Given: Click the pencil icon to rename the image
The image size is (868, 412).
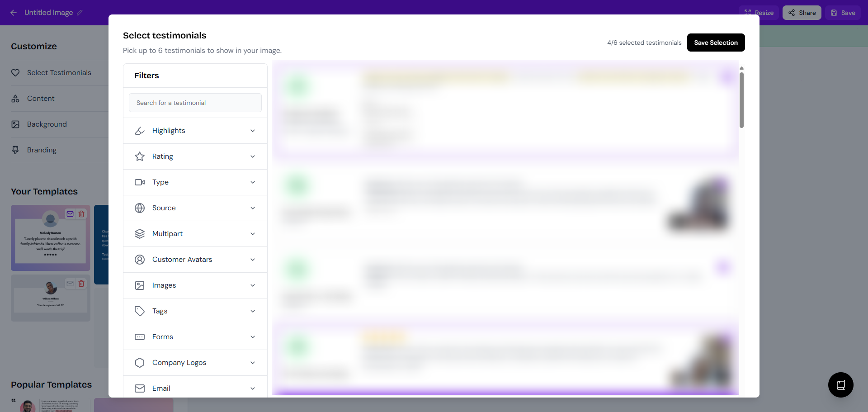Looking at the screenshot, I should tap(80, 13).
